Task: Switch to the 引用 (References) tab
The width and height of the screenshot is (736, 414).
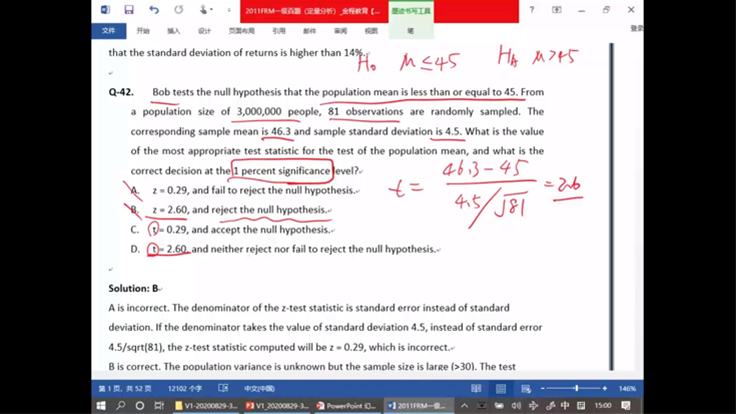Action: click(279, 31)
